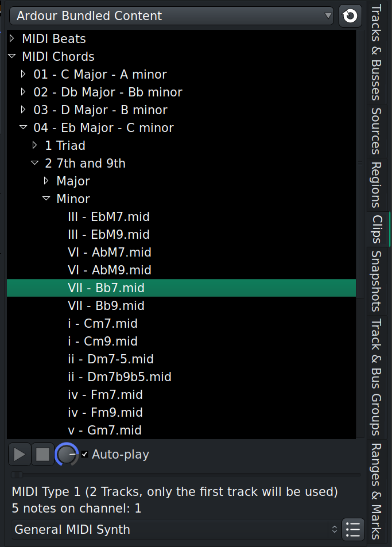Switch to the Sources tab

point(377,131)
